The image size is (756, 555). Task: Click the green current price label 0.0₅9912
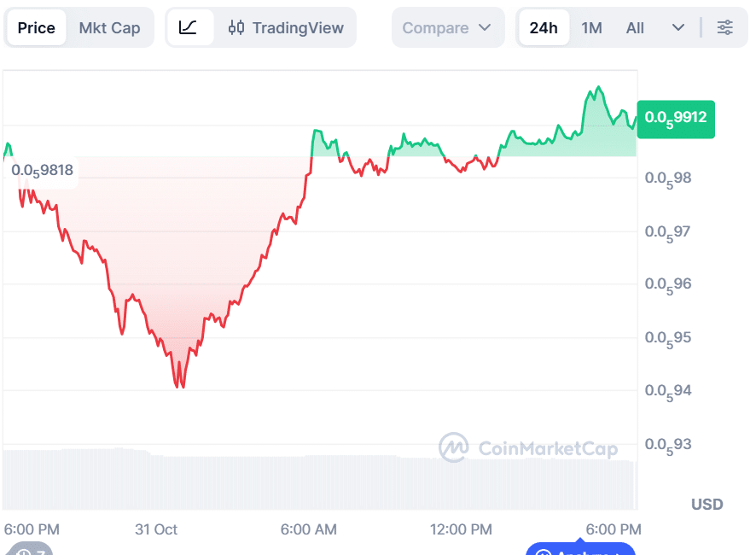click(675, 118)
